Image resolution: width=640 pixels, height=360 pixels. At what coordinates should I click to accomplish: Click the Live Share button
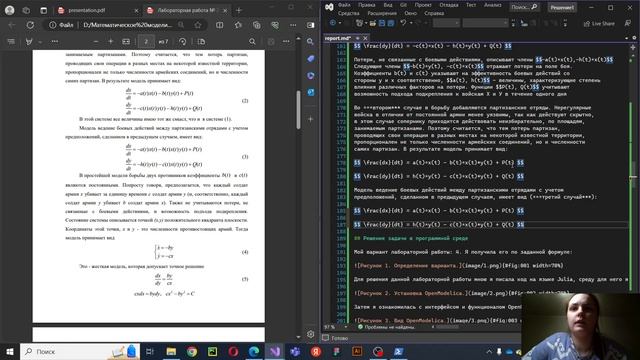599,24
